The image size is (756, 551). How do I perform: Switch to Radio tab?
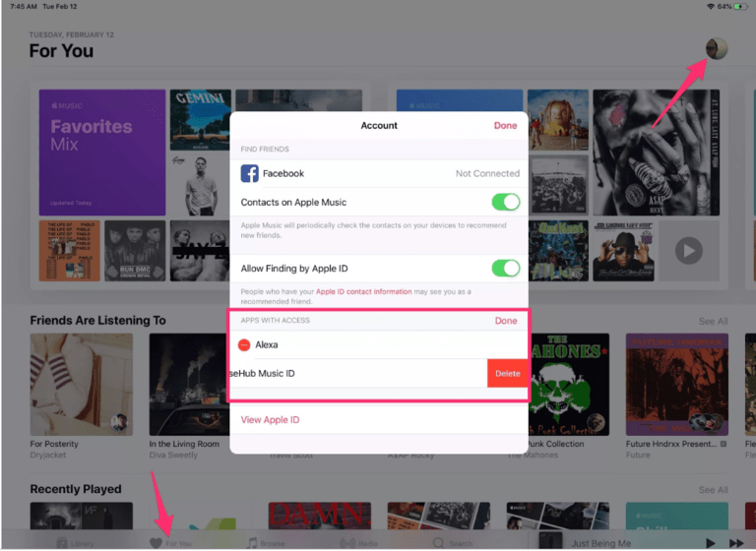(358, 543)
